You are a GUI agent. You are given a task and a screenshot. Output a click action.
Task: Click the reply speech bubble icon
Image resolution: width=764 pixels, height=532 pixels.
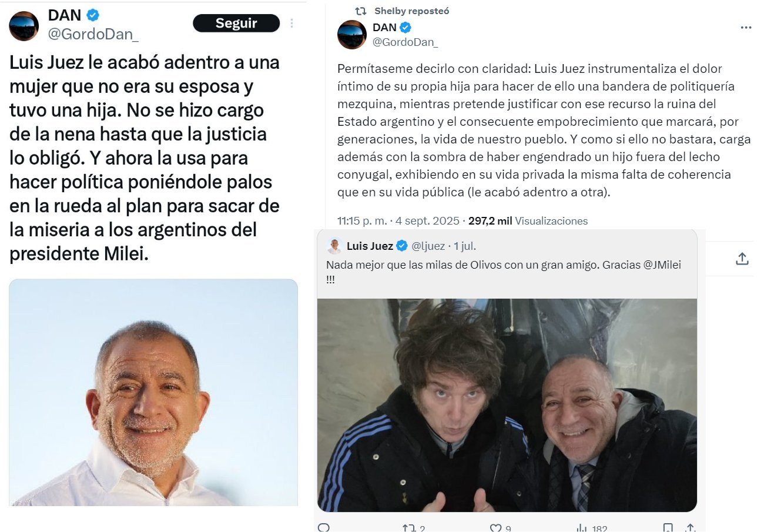tap(323, 527)
